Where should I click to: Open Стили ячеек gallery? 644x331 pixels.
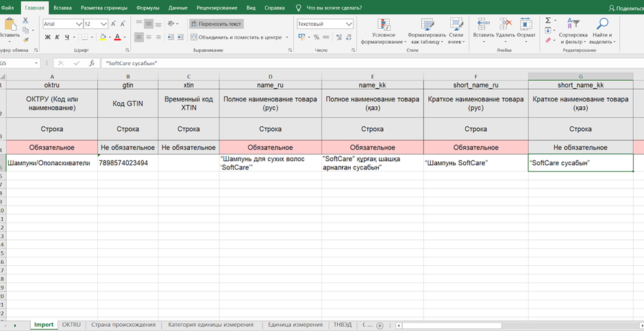tap(456, 32)
